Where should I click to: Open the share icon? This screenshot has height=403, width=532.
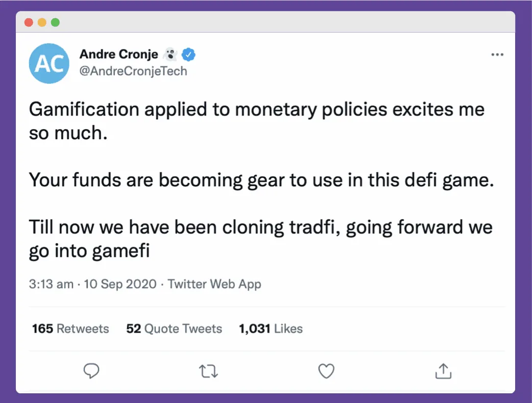coord(443,371)
